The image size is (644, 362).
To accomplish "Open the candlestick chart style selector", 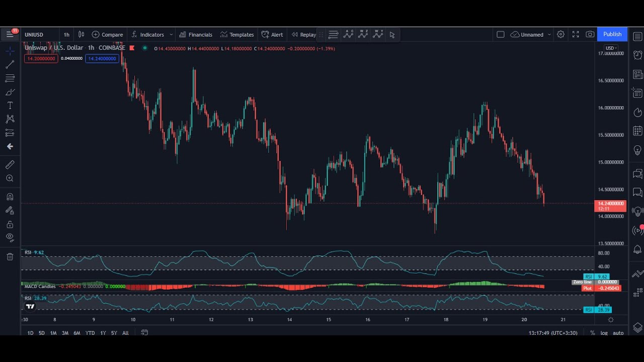I will point(81,34).
